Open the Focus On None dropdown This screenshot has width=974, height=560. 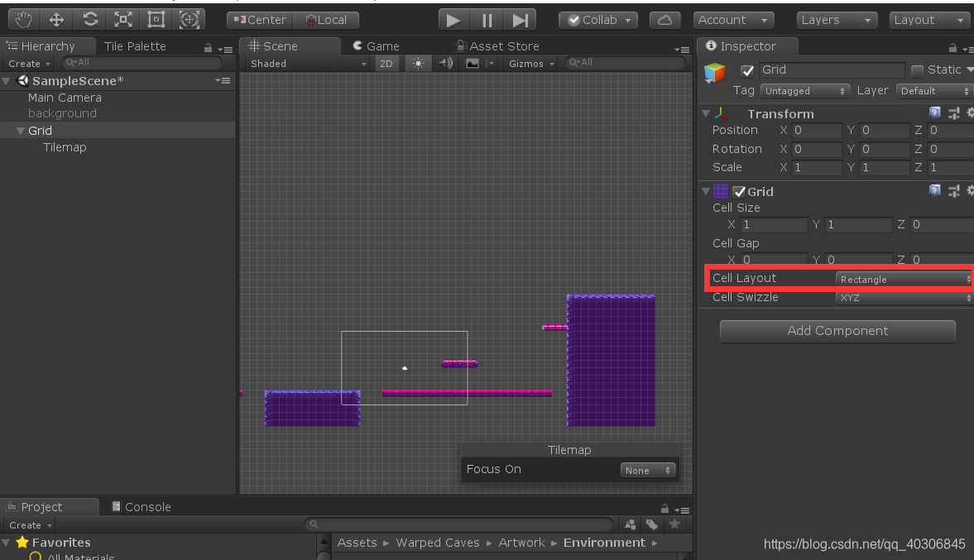pos(648,470)
